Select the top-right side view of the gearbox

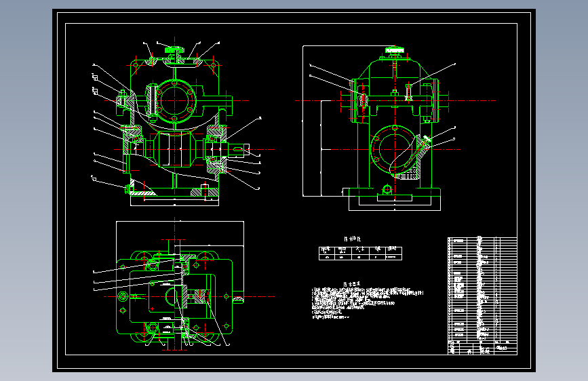click(x=395, y=128)
